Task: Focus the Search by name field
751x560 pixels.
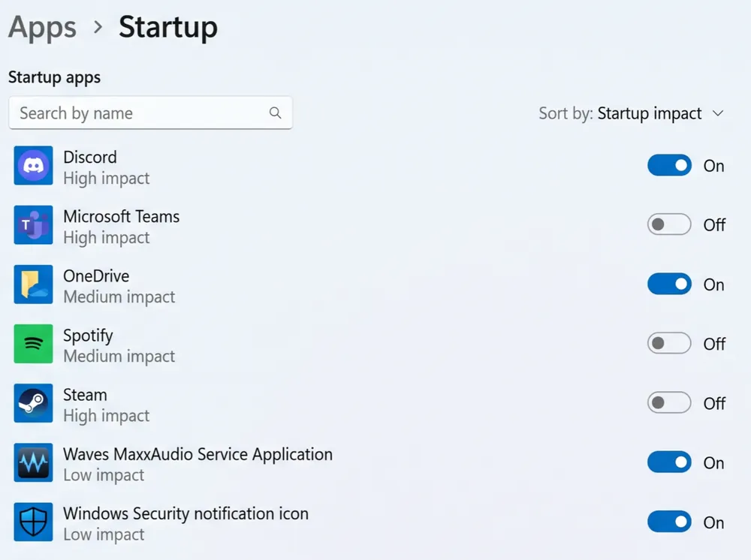Action: [150, 113]
